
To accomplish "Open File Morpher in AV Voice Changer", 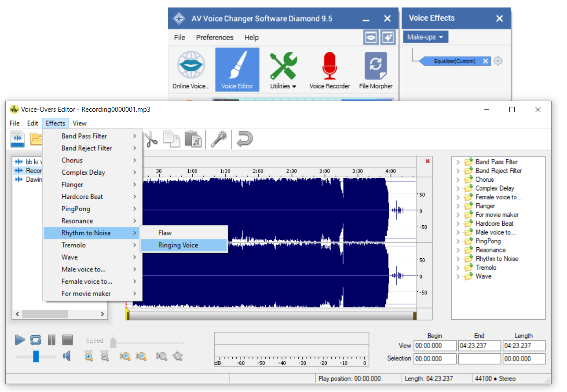I will [x=376, y=70].
